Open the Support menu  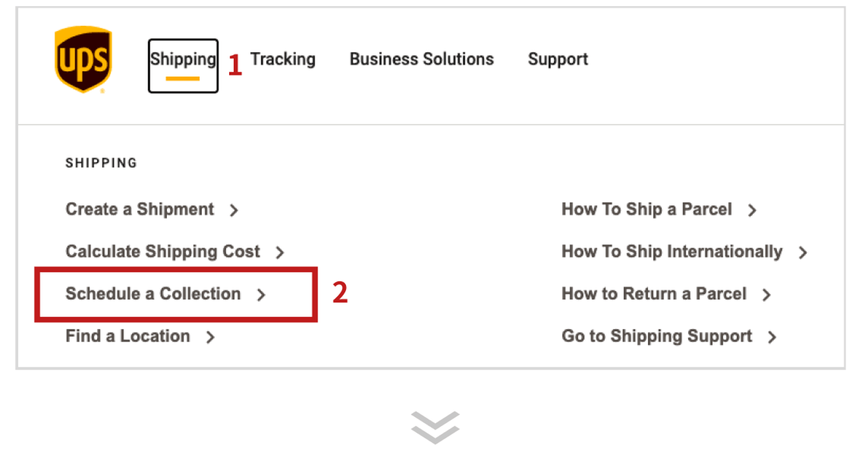pos(558,59)
